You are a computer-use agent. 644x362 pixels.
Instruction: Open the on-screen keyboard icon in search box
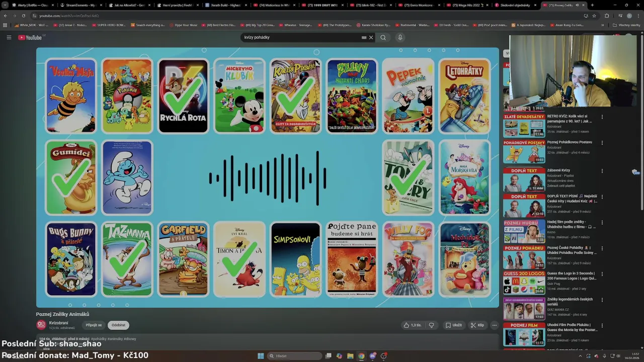364,37
